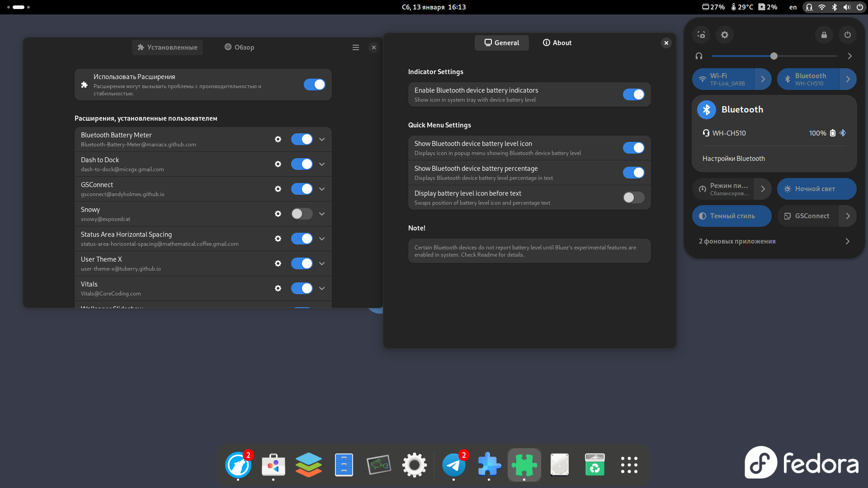868x488 pixels.
Task: Switch to the About tab
Action: (557, 43)
